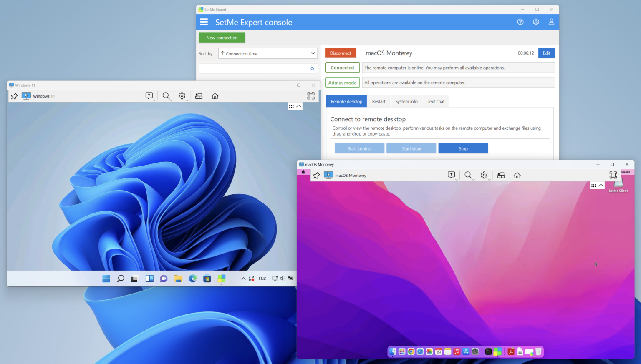Open Finder in the remote macOS dock
Image resolution: width=641 pixels, height=364 pixels.
tap(393, 351)
